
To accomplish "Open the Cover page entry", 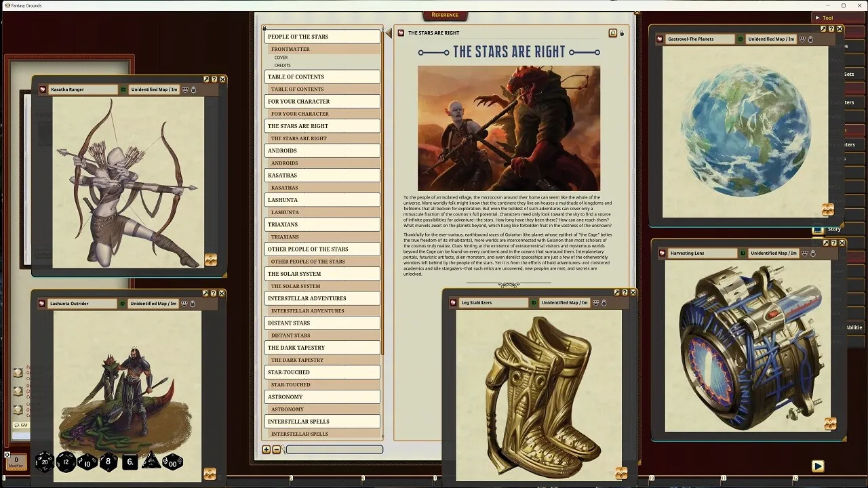I will [x=281, y=58].
